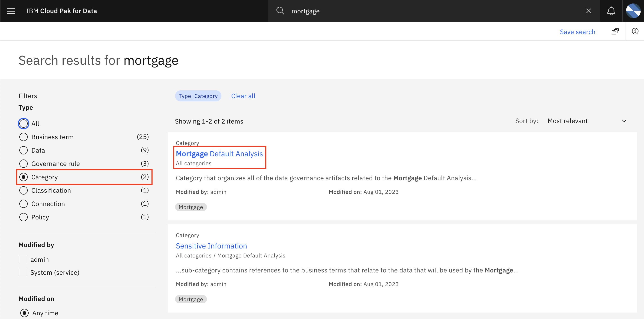The image size is (644, 319).
Task: Click the Mortgage tag on first result
Action: point(191,207)
